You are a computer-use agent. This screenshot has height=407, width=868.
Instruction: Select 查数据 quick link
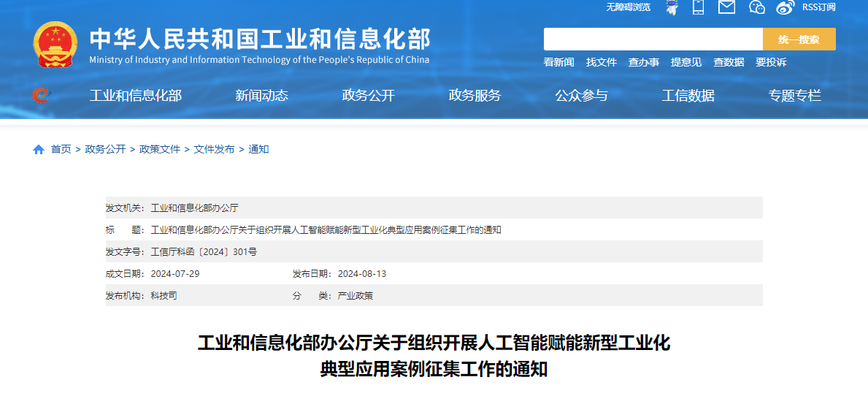(x=729, y=62)
